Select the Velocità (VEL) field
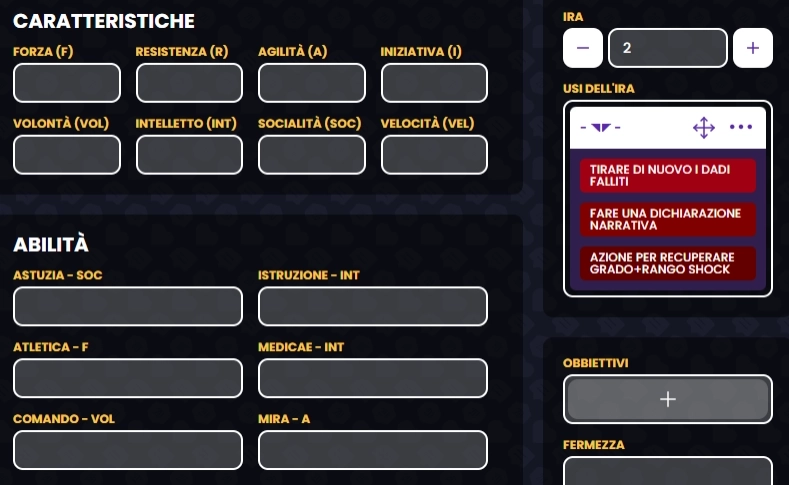This screenshot has width=789, height=485. [434, 155]
